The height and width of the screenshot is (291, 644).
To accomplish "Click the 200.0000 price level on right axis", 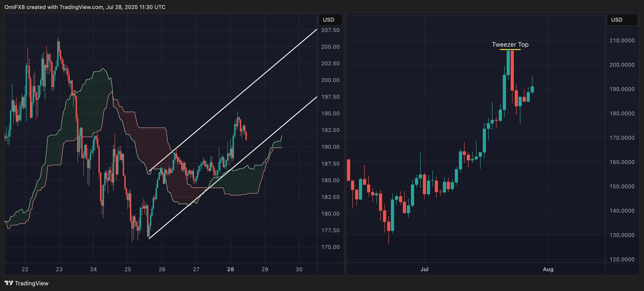I will pos(622,65).
